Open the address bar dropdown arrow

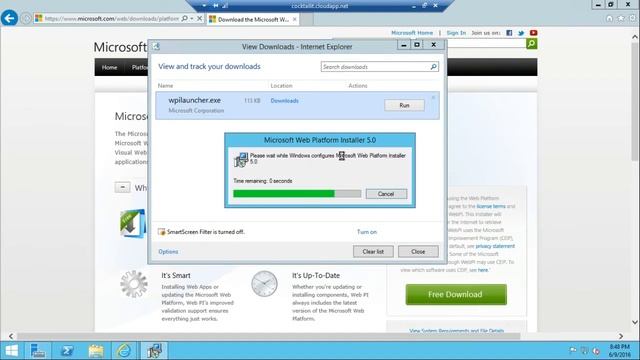(x=192, y=18)
